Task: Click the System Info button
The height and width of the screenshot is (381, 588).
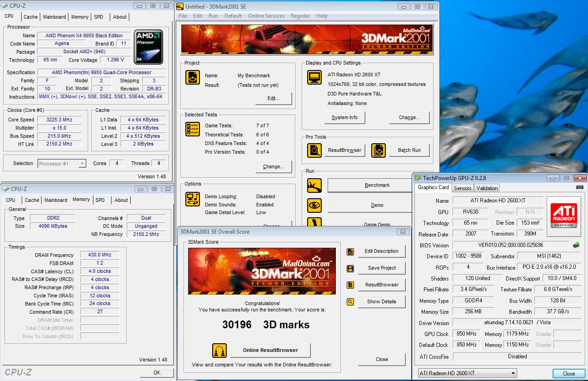Action: tap(344, 117)
